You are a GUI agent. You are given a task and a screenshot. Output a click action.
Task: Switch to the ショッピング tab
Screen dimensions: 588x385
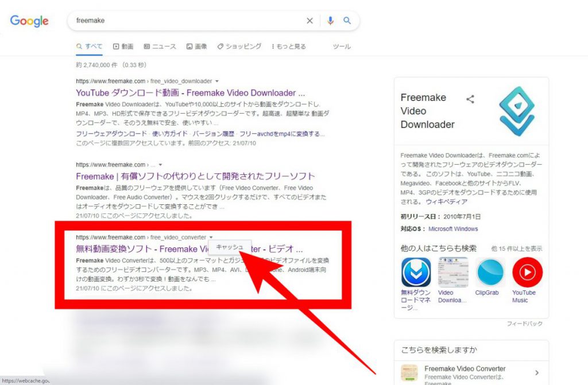[239, 46]
